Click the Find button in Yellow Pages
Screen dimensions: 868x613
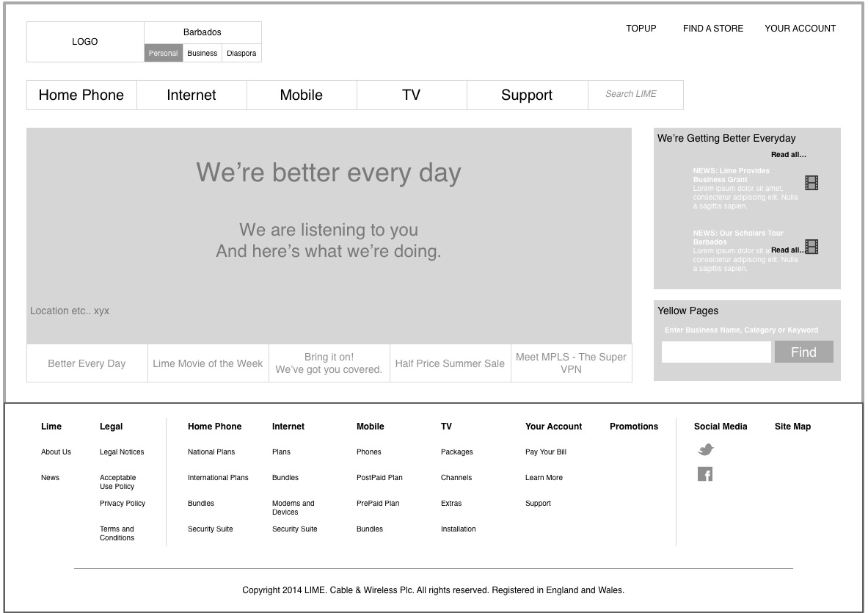point(803,352)
